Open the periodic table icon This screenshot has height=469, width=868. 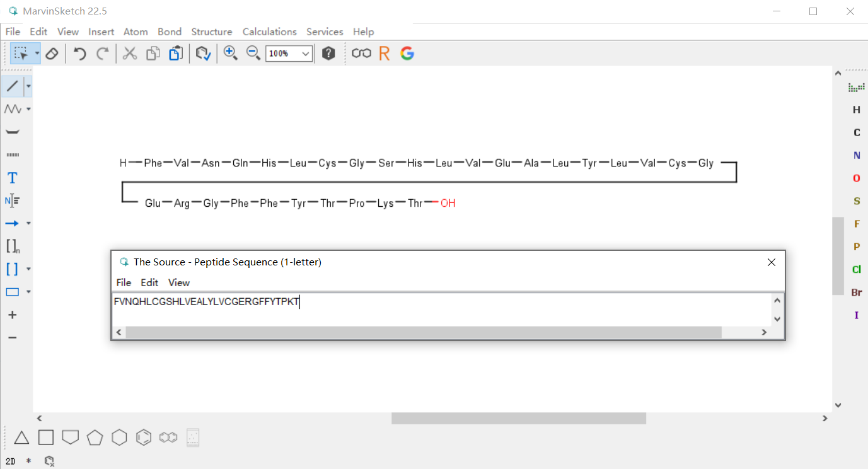point(856,87)
